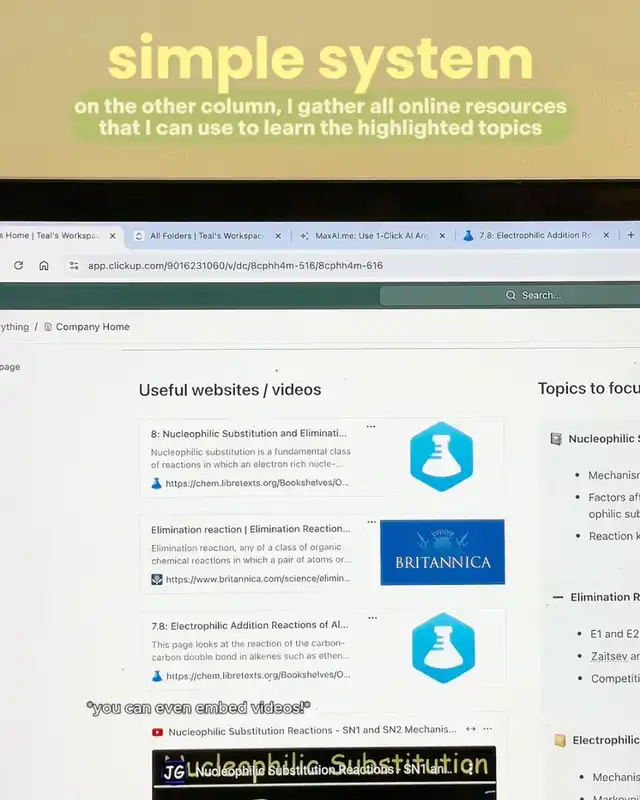Open site settings icon in address bar

coord(73,265)
